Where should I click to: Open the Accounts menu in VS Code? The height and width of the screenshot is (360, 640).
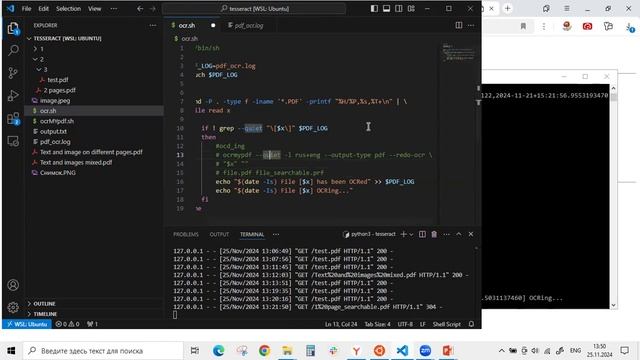pos(13,285)
